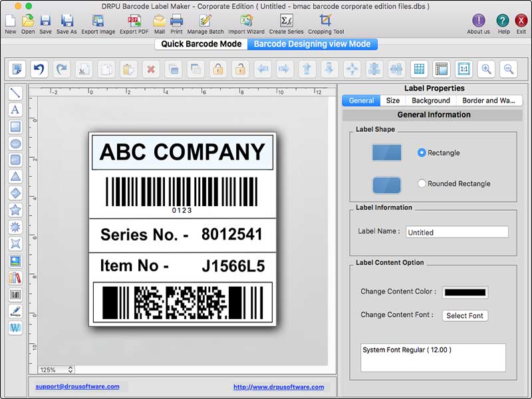Click the Create Series icon

coord(287,21)
